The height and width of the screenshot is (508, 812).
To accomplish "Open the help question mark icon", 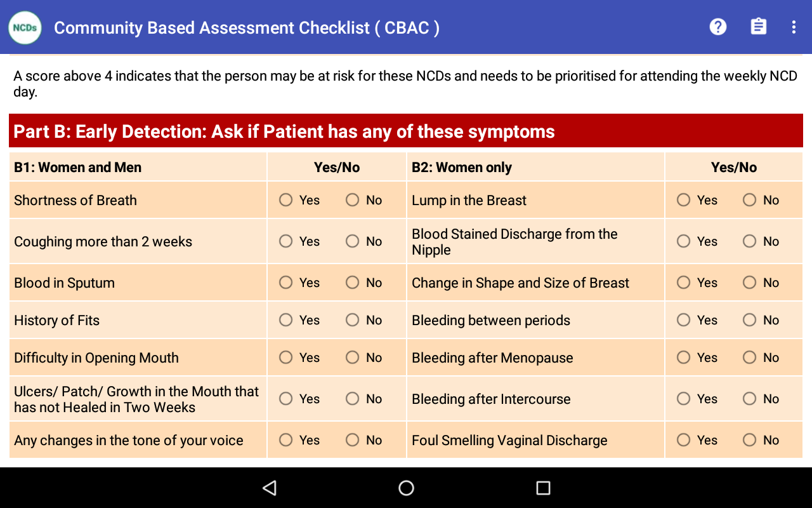I will pyautogui.click(x=717, y=27).
